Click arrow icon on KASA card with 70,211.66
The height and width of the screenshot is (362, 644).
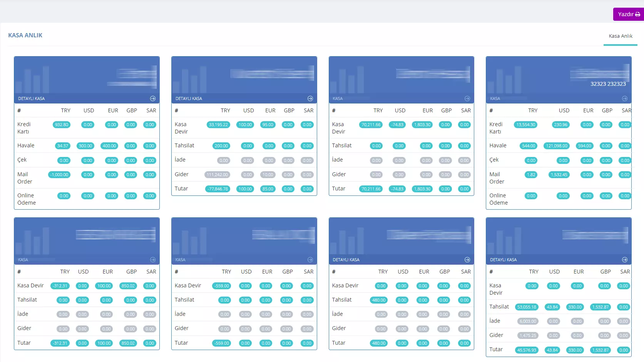467,98
